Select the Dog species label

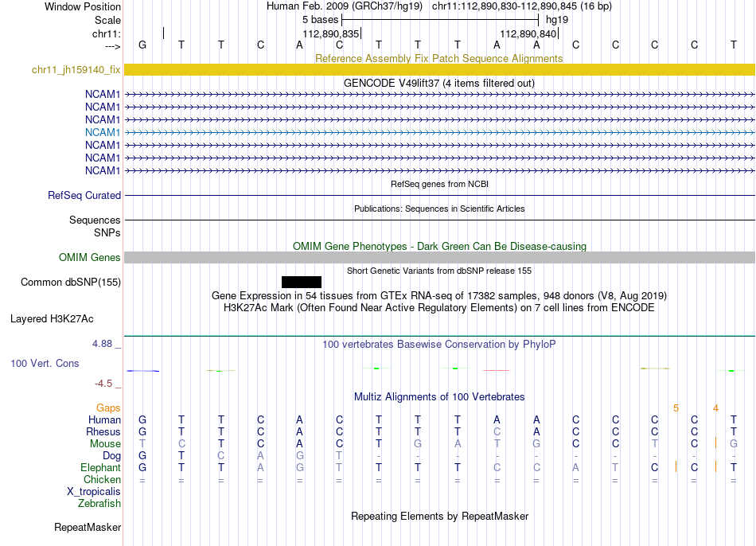(x=111, y=455)
